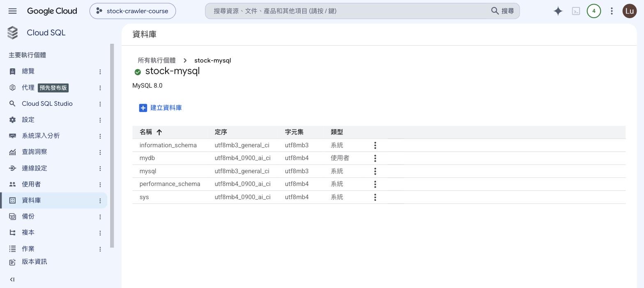Select the mydb database name

[x=147, y=158]
